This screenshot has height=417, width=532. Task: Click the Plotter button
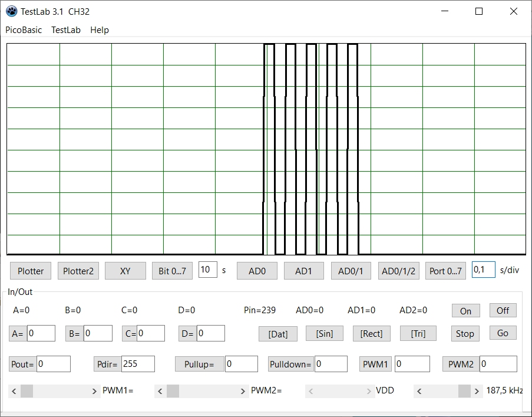(31, 271)
